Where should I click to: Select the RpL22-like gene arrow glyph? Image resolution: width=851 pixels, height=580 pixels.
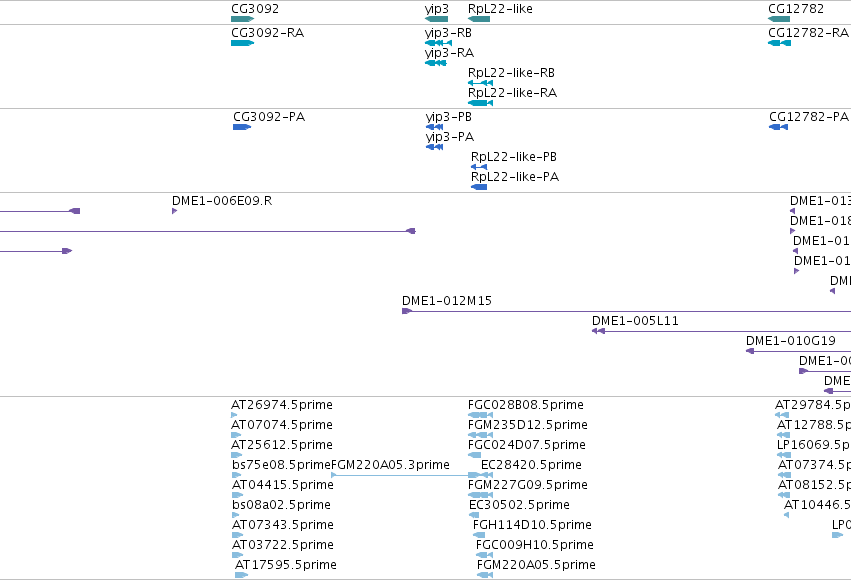click(x=479, y=19)
